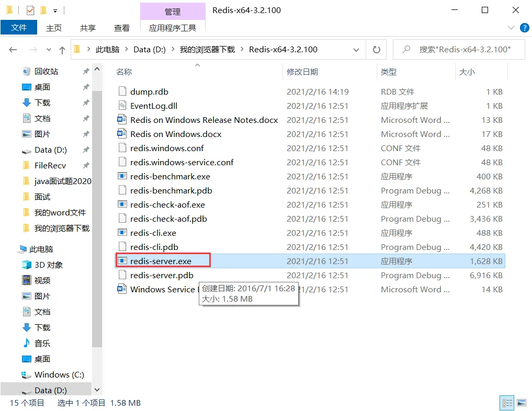This screenshot has width=532, height=411.
Task: Open the 管理 contextual tab
Action: [173, 12]
